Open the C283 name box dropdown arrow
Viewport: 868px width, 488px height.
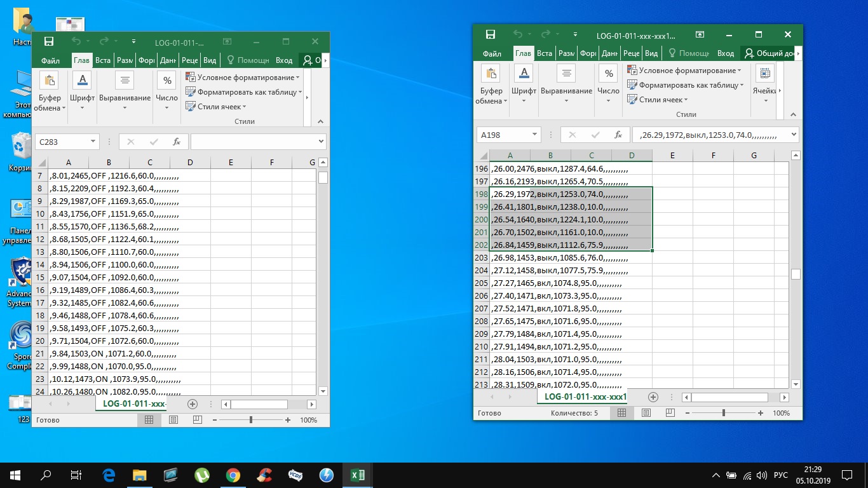click(x=93, y=142)
